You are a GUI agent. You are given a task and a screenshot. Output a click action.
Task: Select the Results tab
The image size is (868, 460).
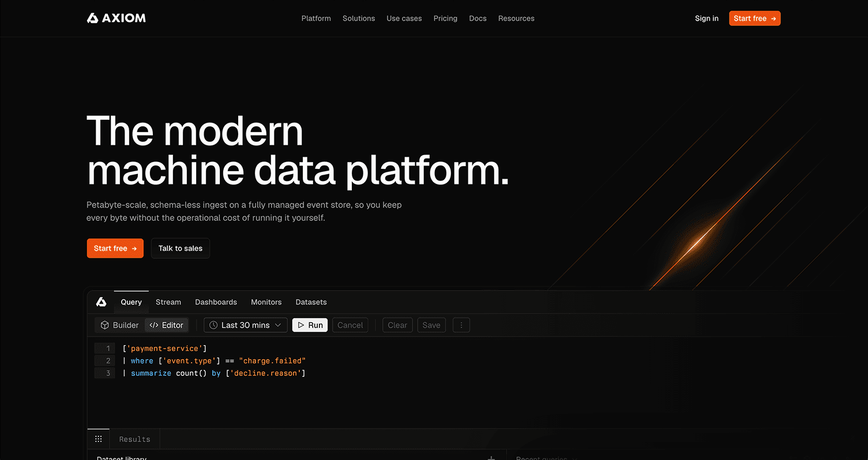[134, 439]
